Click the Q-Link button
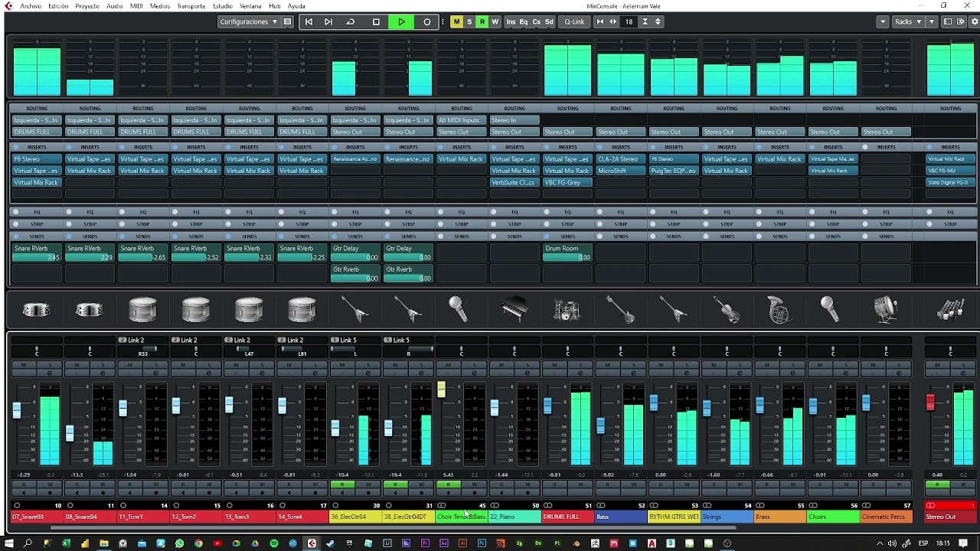 574,21
